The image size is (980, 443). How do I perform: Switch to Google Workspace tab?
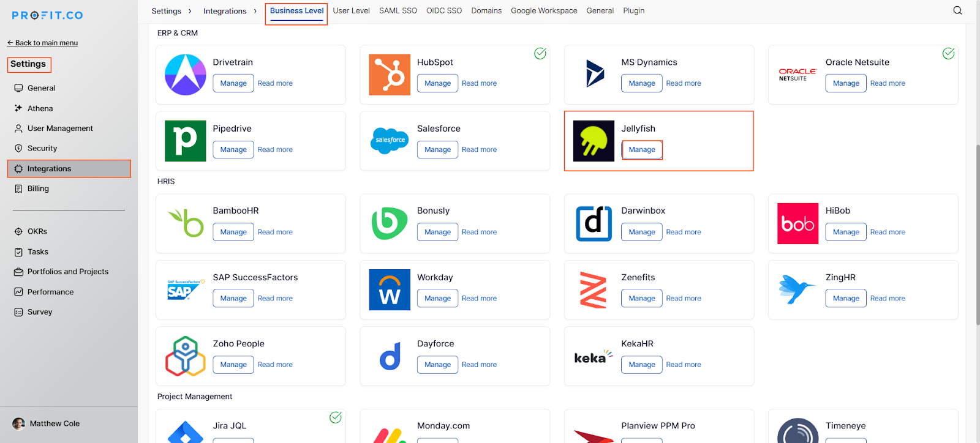click(x=544, y=11)
